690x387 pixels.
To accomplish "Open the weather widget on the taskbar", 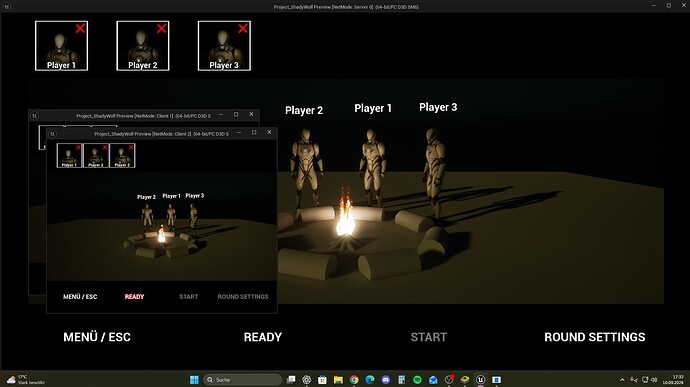I will (x=27, y=380).
